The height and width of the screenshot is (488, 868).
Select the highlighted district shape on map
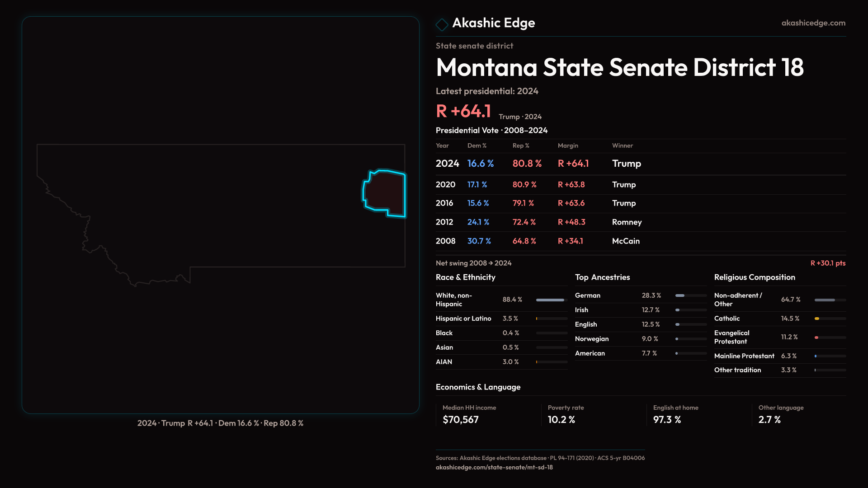(385, 193)
